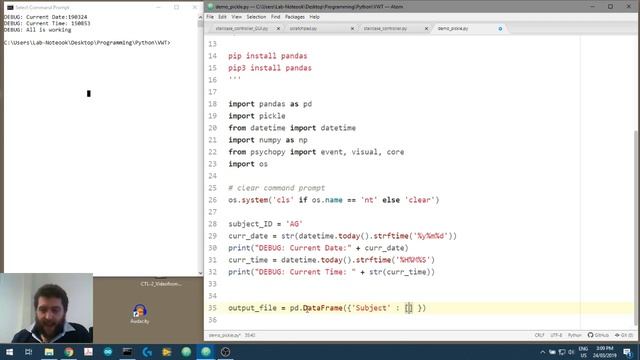Click the CTL-2_Videofrom desktop item
The width and height of the screenshot is (640, 360).
coord(161,284)
